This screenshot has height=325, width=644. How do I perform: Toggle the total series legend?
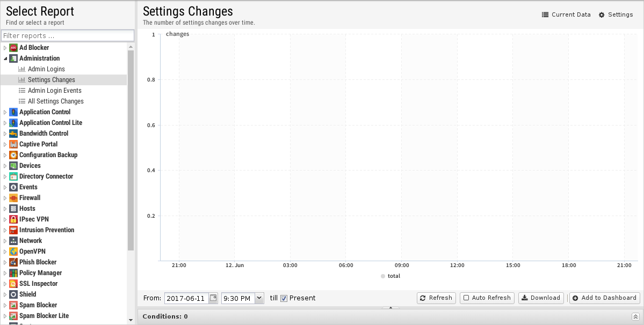(x=390, y=276)
